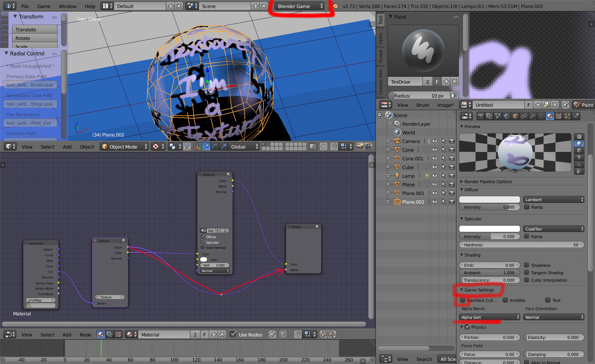
Task: Open the Alpha Sort blend dropdown
Action: [x=489, y=317]
